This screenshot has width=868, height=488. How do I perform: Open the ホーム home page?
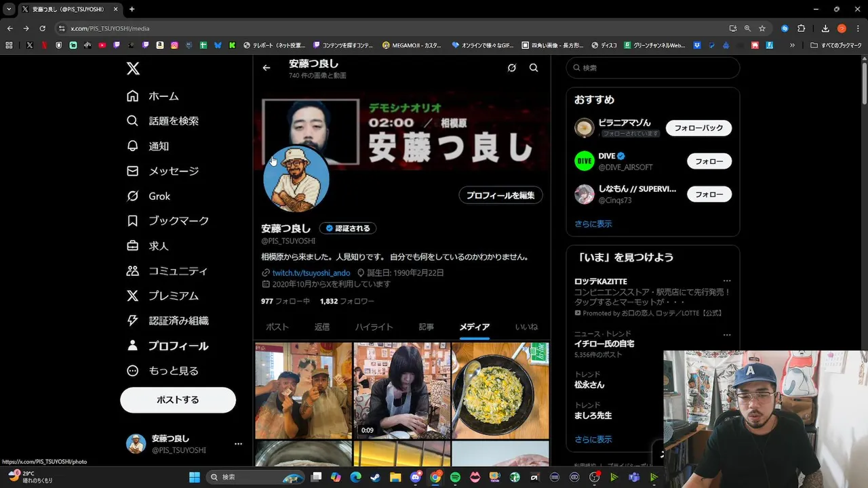pos(153,96)
